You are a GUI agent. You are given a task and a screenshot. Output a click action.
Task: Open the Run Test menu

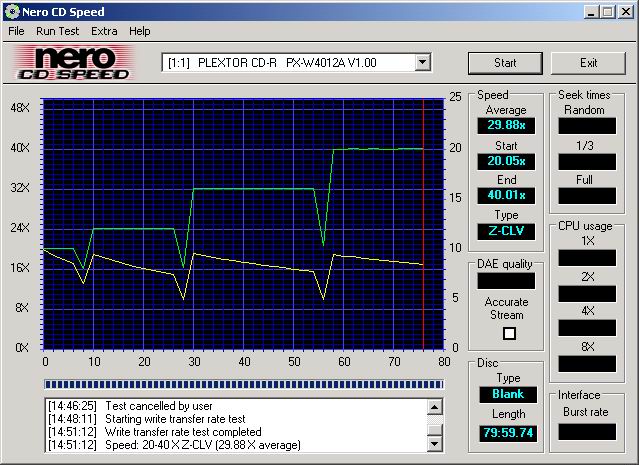click(x=57, y=31)
